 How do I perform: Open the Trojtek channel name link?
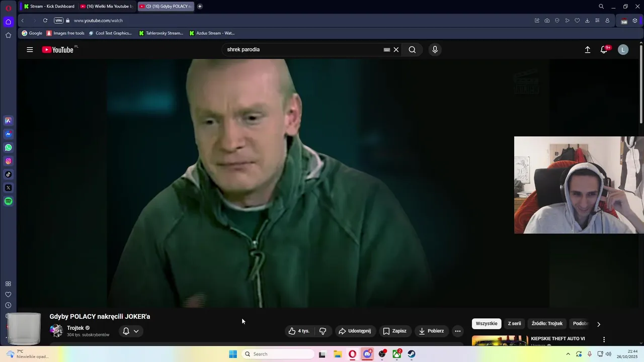[75, 328]
